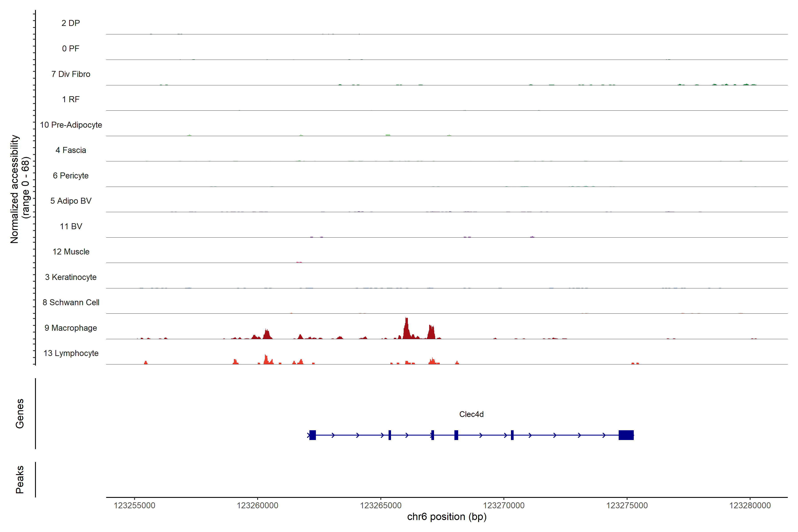Click the 3 Keratinocyte track label
Viewport: 798px width, 532px height.
click(x=70, y=277)
